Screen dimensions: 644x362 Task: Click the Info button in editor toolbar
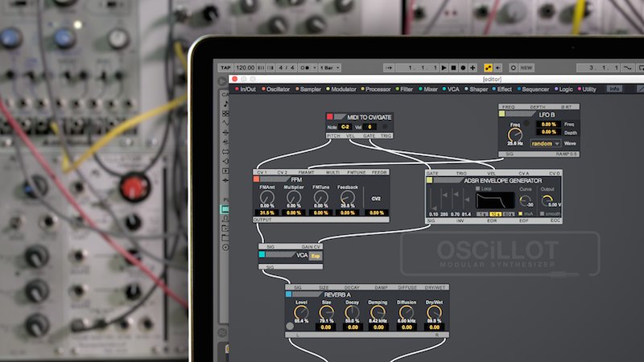(614, 88)
